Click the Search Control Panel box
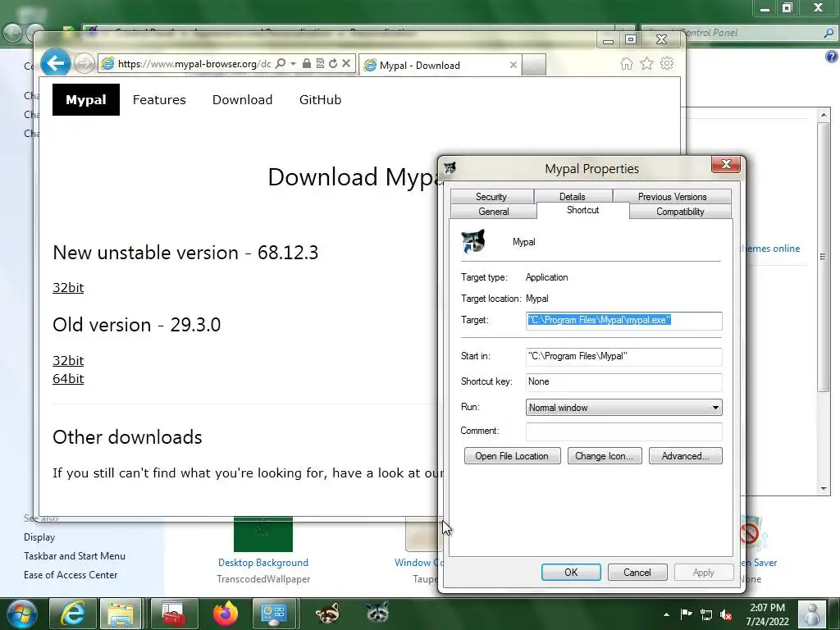 click(x=739, y=33)
